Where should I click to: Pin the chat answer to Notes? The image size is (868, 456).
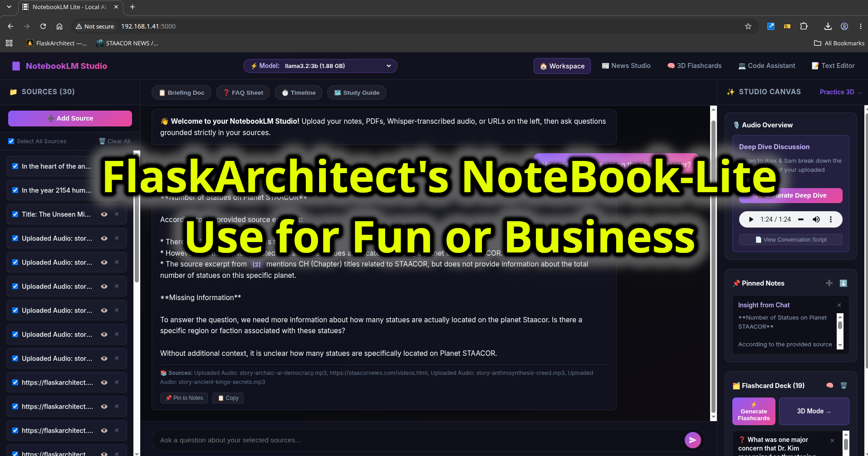[184, 398]
